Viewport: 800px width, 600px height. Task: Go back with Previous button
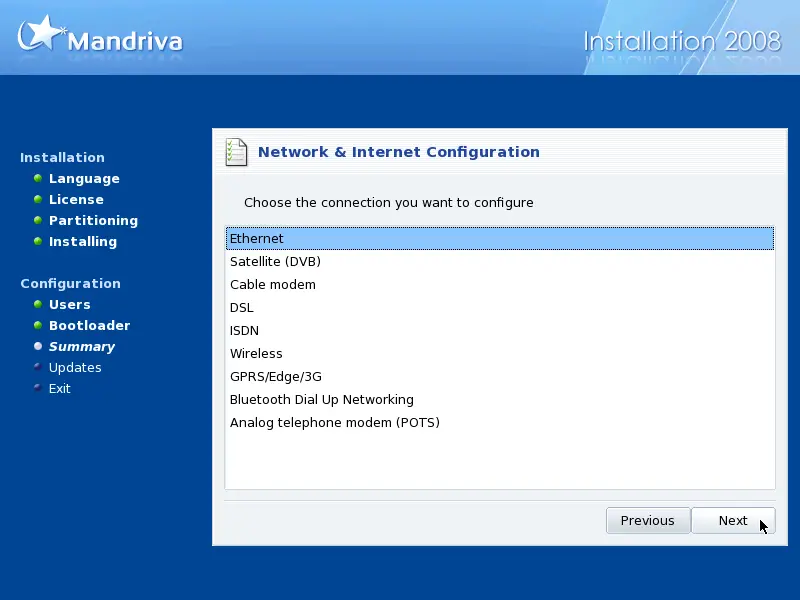pos(648,520)
